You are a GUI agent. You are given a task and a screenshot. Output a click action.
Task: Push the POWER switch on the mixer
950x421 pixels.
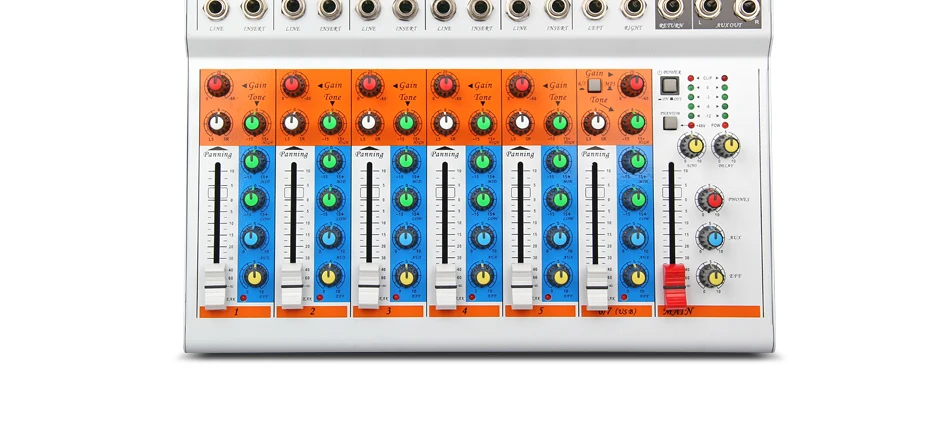[669, 85]
